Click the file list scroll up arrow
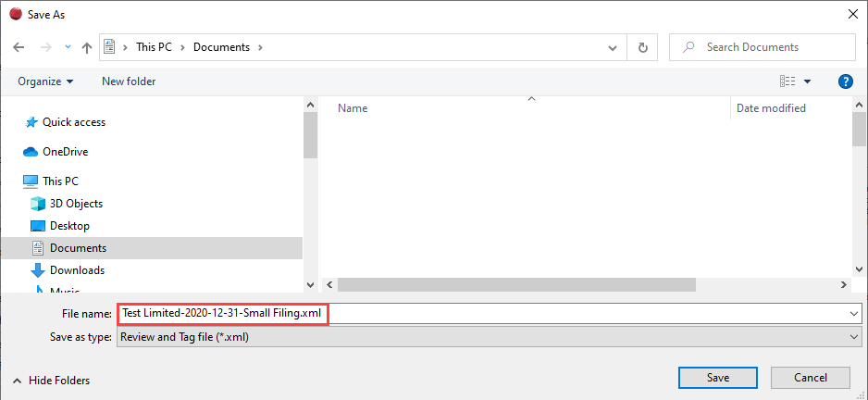Image resolution: width=868 pixels, height=400 pixels. [x=859, y=105]
